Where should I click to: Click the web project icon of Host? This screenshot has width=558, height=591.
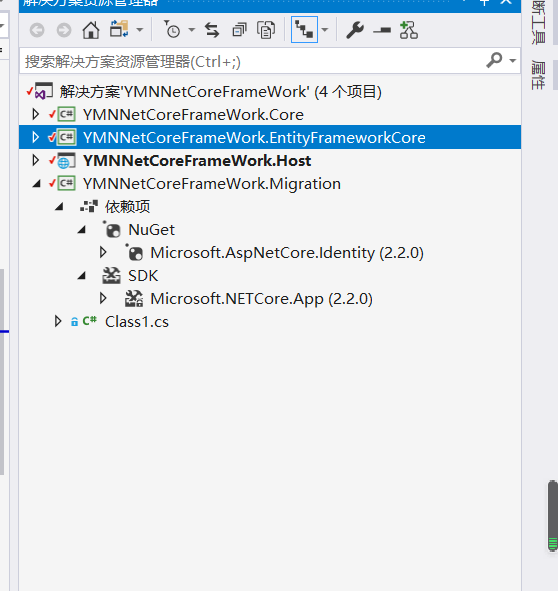(67, 161)
